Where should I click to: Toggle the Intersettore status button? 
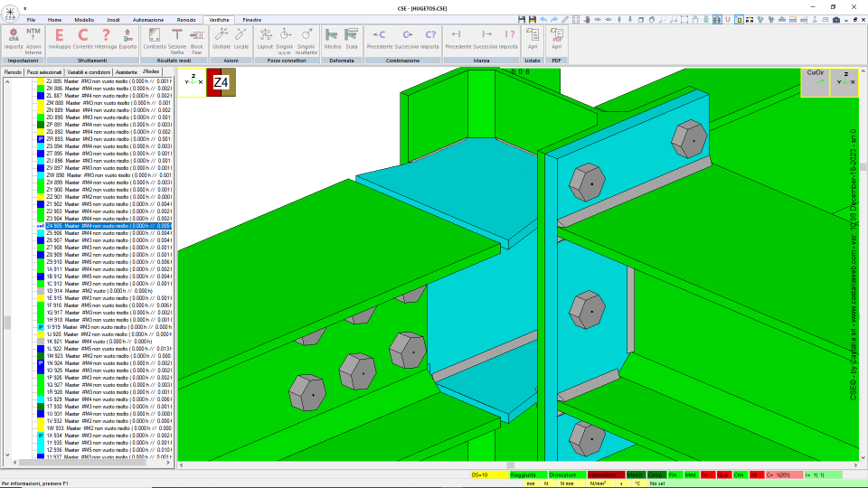click(x=606, y=474)
